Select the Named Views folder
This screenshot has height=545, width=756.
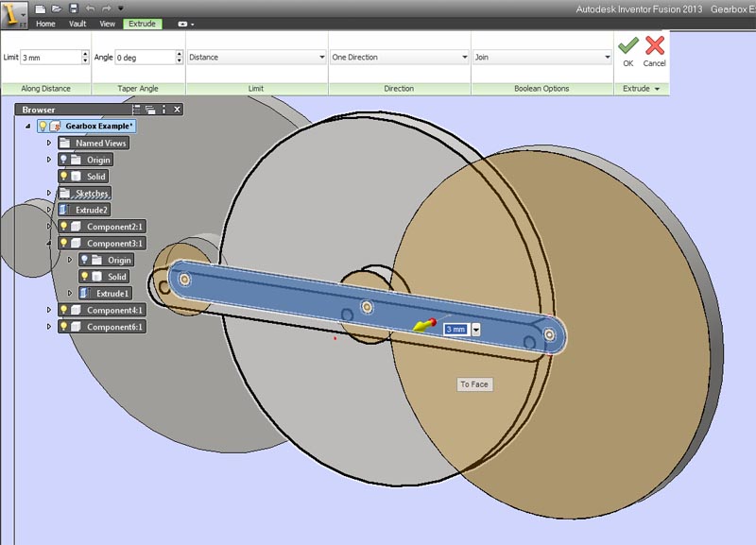[x=94, y=144]
